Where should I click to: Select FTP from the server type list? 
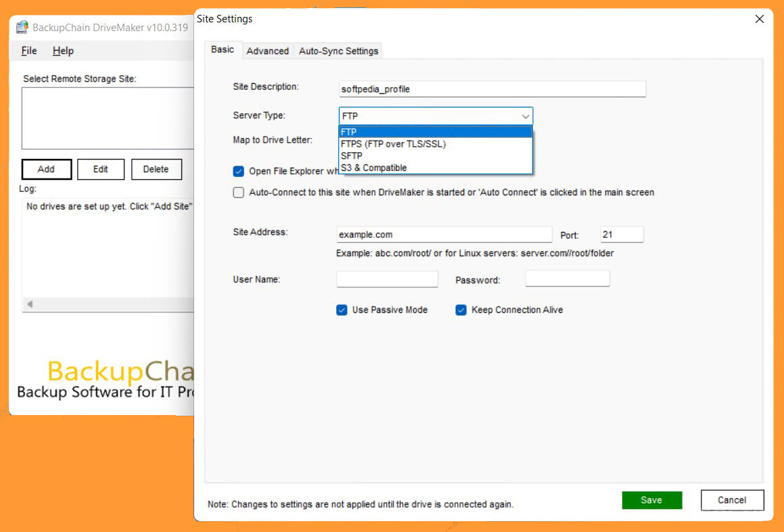pyautogui.click(x=436, y=132)
